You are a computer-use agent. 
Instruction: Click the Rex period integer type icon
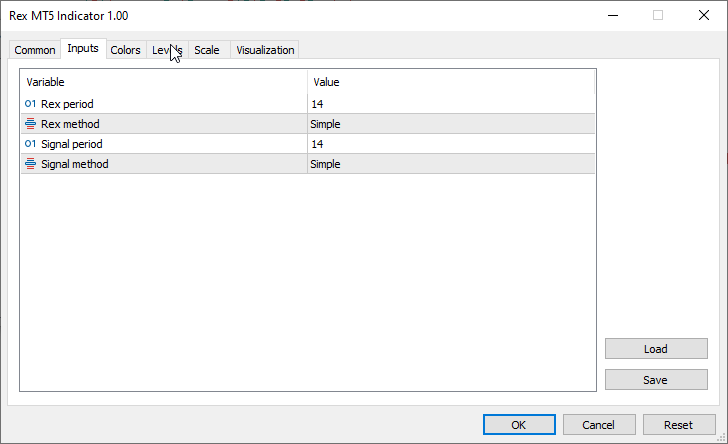(30, 103)
